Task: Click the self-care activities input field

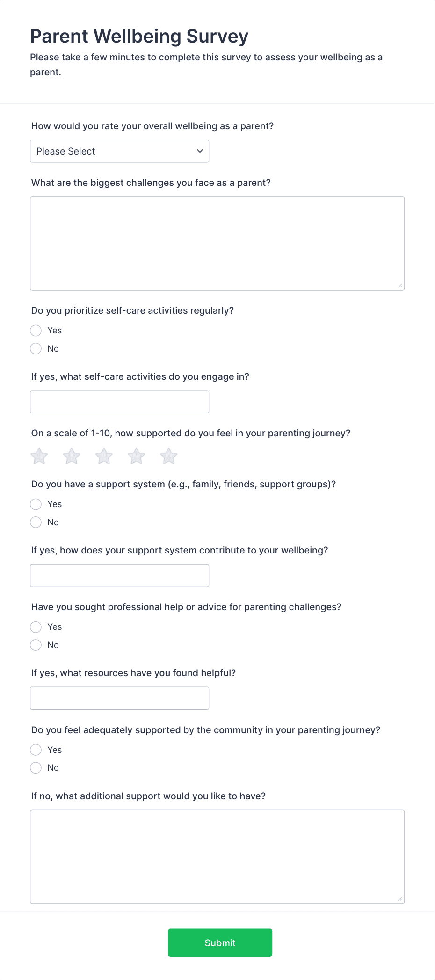Action: (119, 401)
